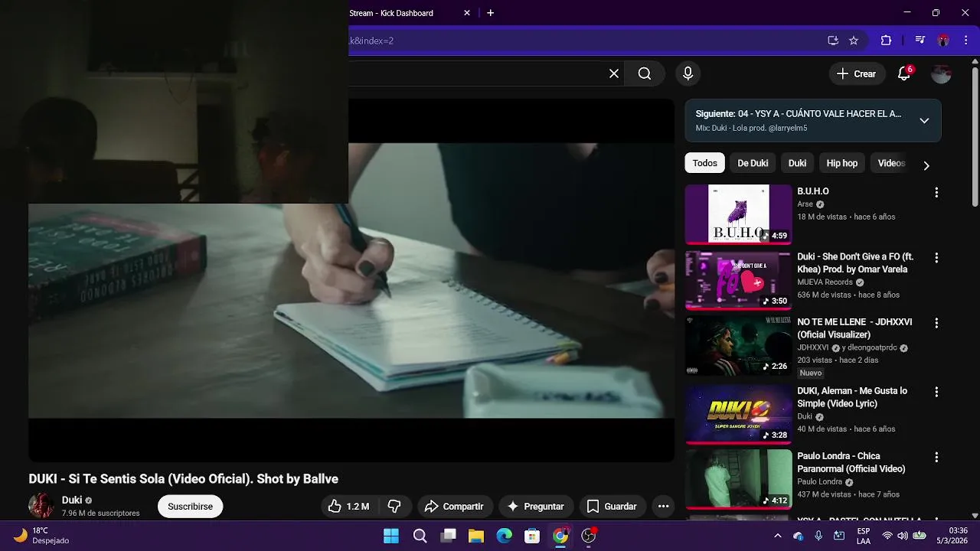Open Microsoft Edge from taskbar

point(505,536)
